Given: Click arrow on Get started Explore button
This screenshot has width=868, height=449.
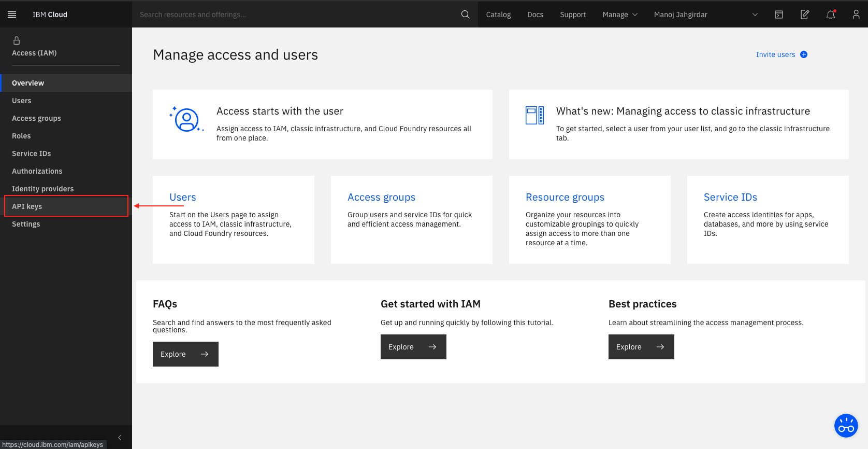Looking at the screenshot, I should [432, 347].
